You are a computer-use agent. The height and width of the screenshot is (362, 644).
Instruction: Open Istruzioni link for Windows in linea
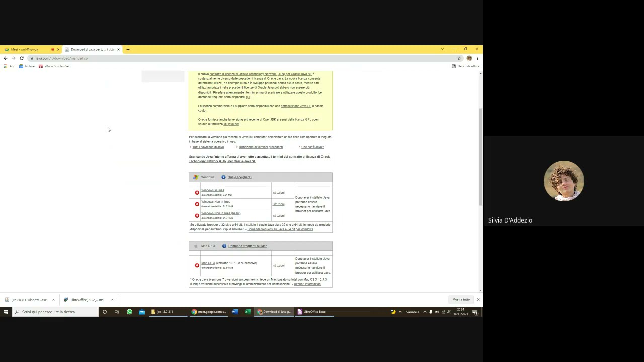coord(278,193)
